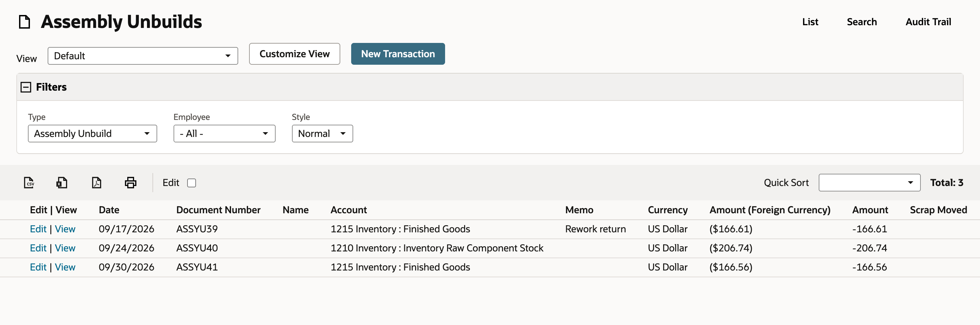The height and width of the screenshot is (325, 980).
Task: Click the date 09/17/2026 cell
Action: pos(126,229)
